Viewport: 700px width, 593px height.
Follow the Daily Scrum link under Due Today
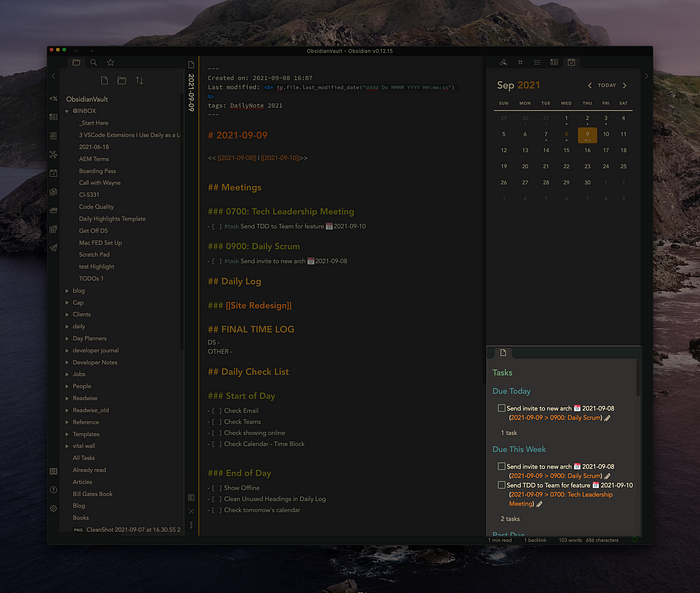pyautogui.click(x=556, y=418)
